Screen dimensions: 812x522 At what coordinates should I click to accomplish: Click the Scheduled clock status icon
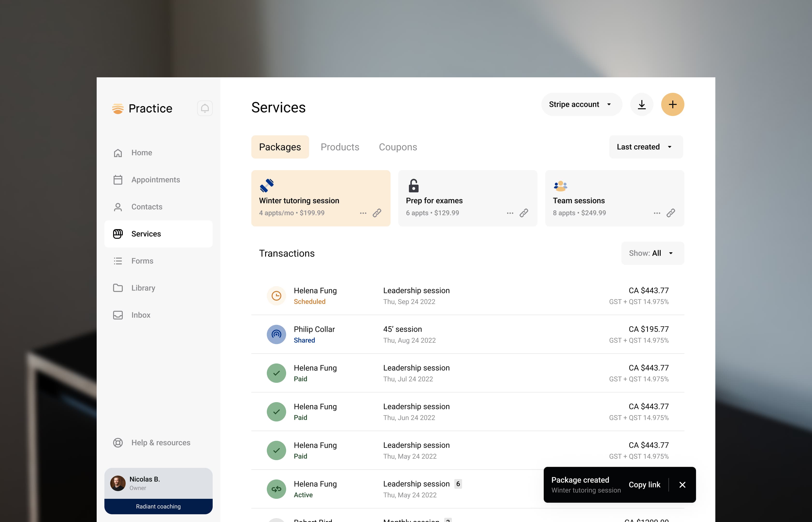tap(276, 296)
